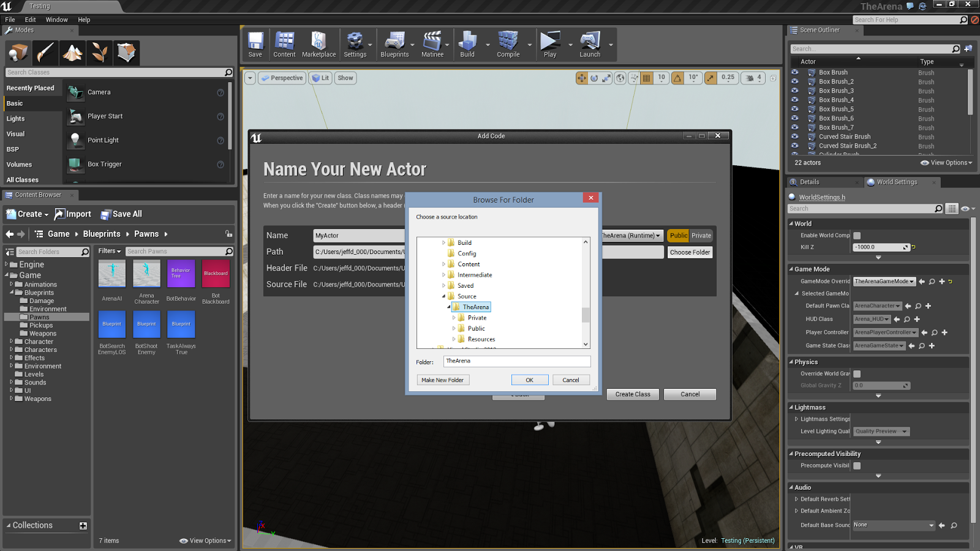Click the Import button in Content Browser
The width and height of the screenshot is (980, 551).
[73, 214]
